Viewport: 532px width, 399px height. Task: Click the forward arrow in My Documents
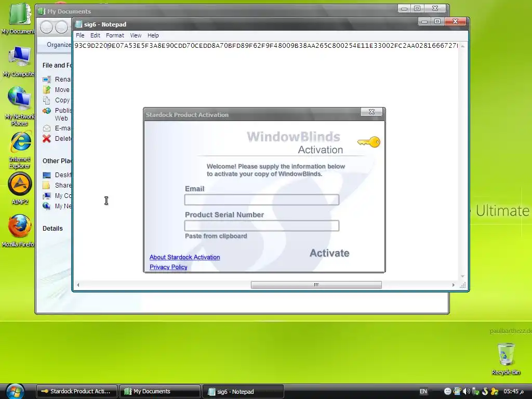61,27
